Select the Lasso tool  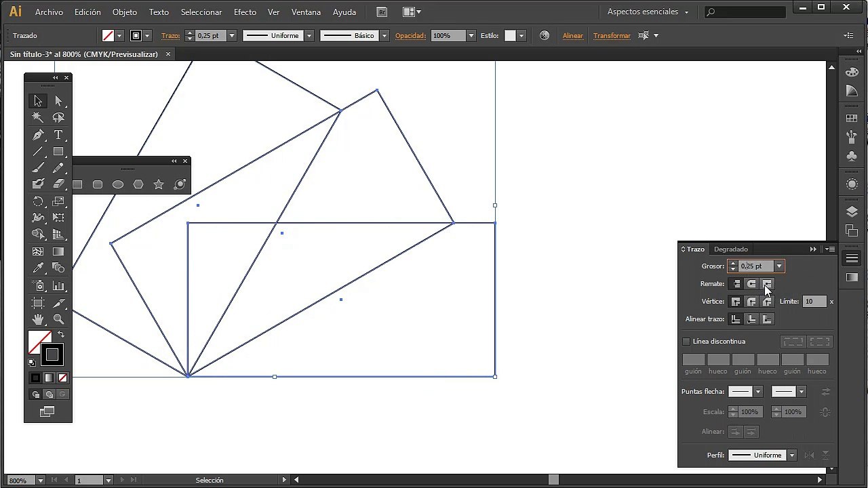point(58,117)
